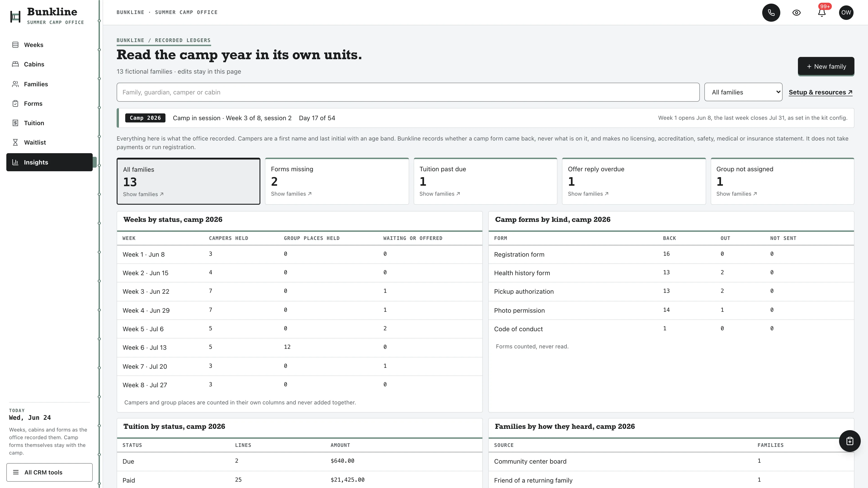Open the notifications bell with 99+ badge
Image resolution: width=868 pixels, height=488 pixels.
(x=821, y=13)
